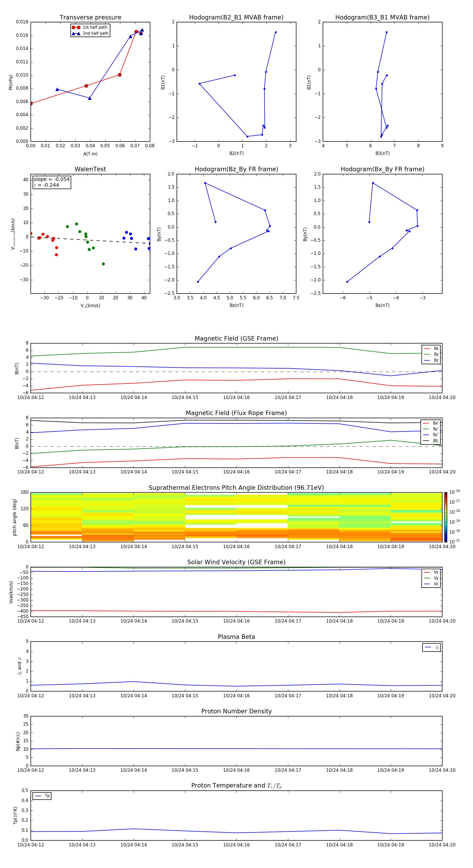The width and height of the screenshot is (473, 868).
Task: Click the Hodogram(B3_B1 MVAB frame) title
Action: click(382, 18)
